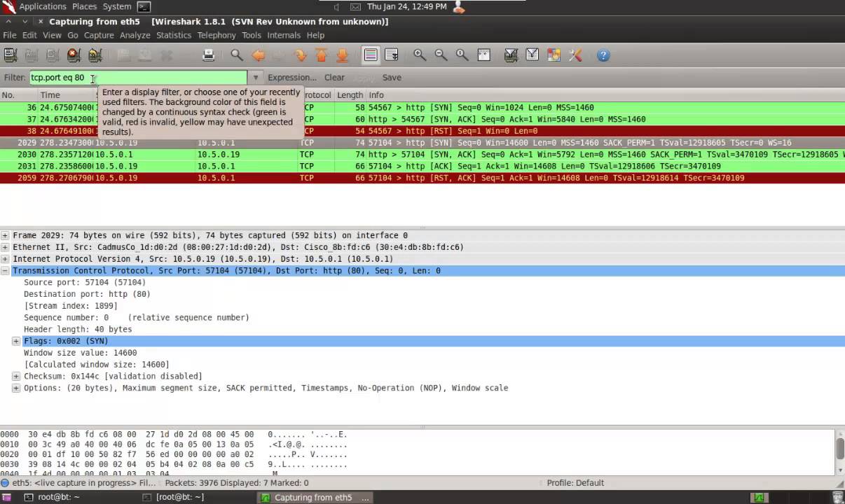
Task: Open the Analyze menu
Action: (135, 35)
